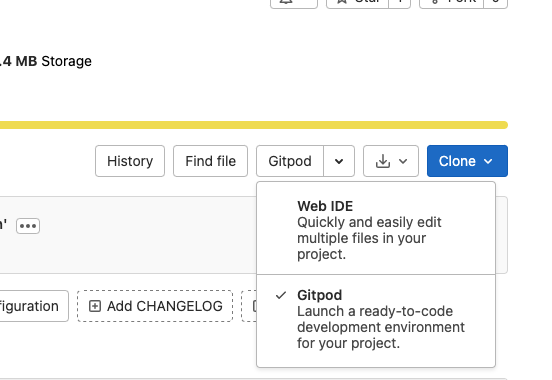Expand commit message with ellipsis button

coord(28,226)
